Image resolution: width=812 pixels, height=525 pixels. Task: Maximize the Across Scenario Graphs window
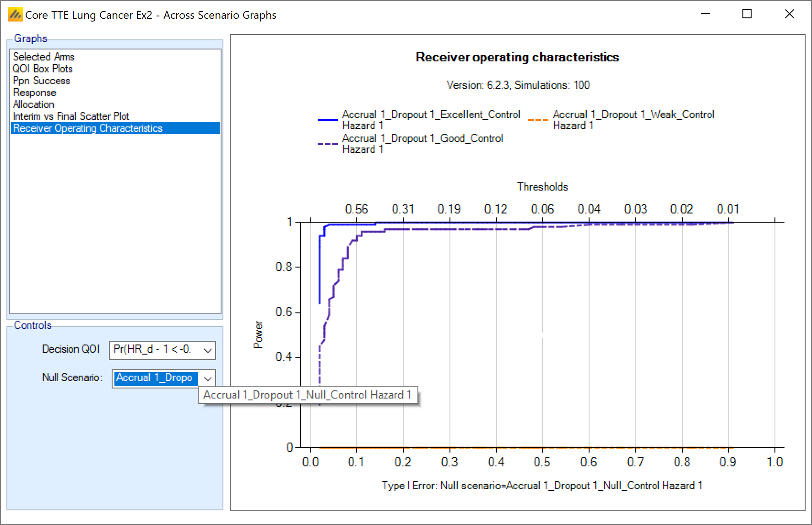[x=747, y=14]
